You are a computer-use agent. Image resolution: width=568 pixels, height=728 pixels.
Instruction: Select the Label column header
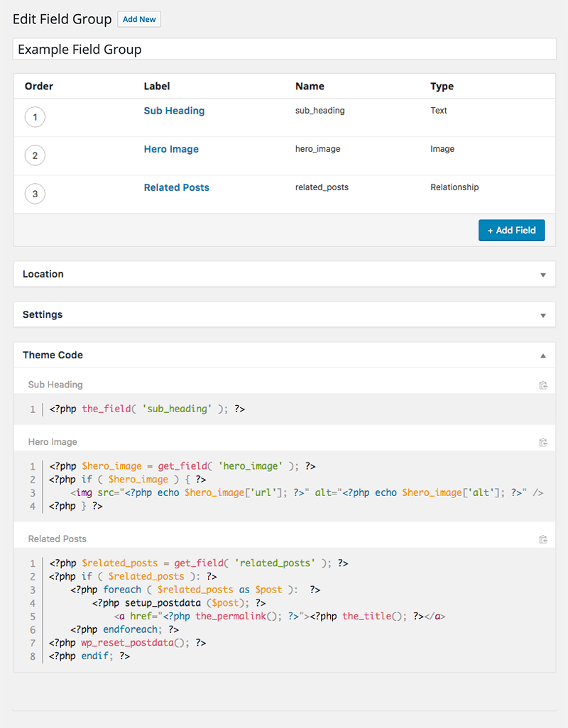click(156, 86)
